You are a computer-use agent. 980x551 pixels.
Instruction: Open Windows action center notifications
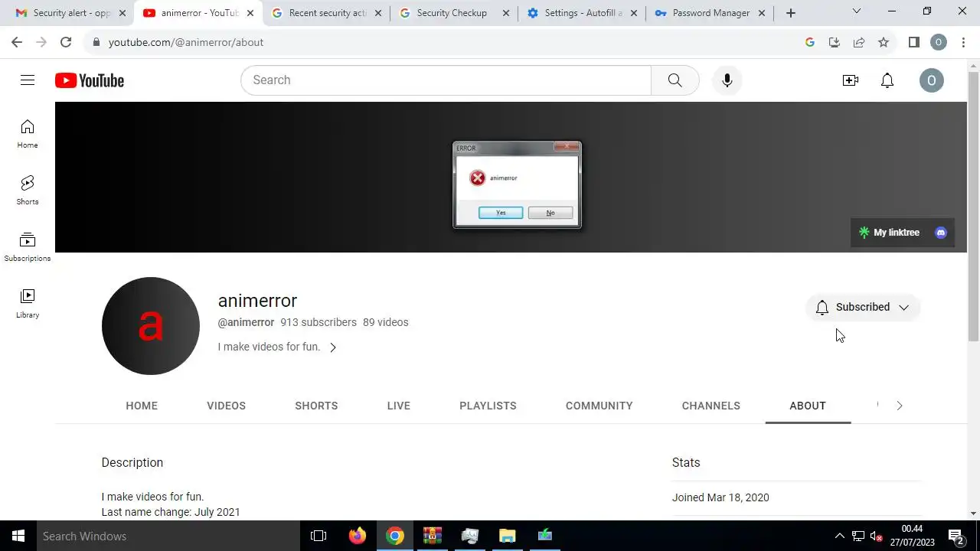(x=955, y=536)
